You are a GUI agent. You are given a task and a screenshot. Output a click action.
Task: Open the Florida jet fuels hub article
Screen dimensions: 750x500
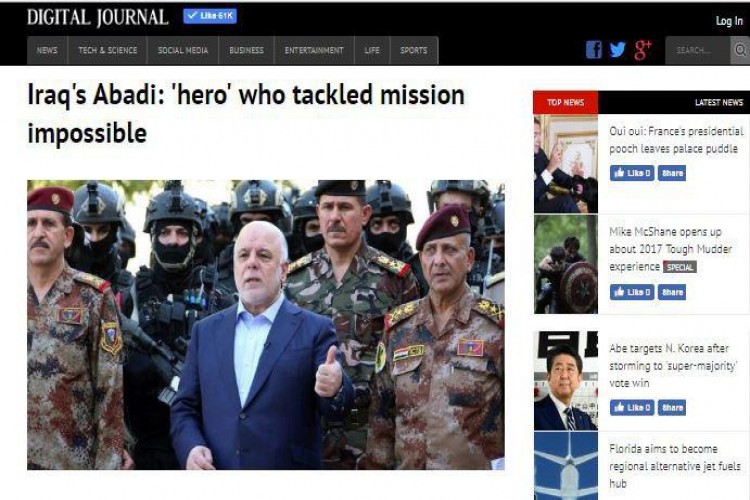675,466
